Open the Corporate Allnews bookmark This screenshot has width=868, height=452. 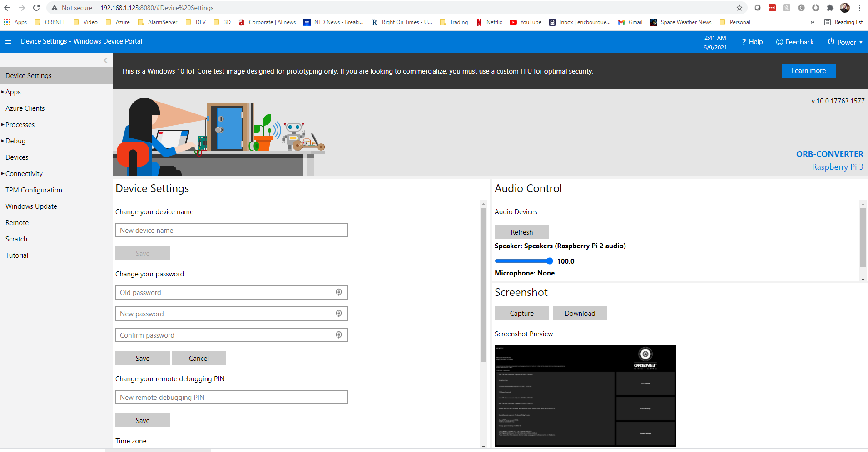[267, 22]
